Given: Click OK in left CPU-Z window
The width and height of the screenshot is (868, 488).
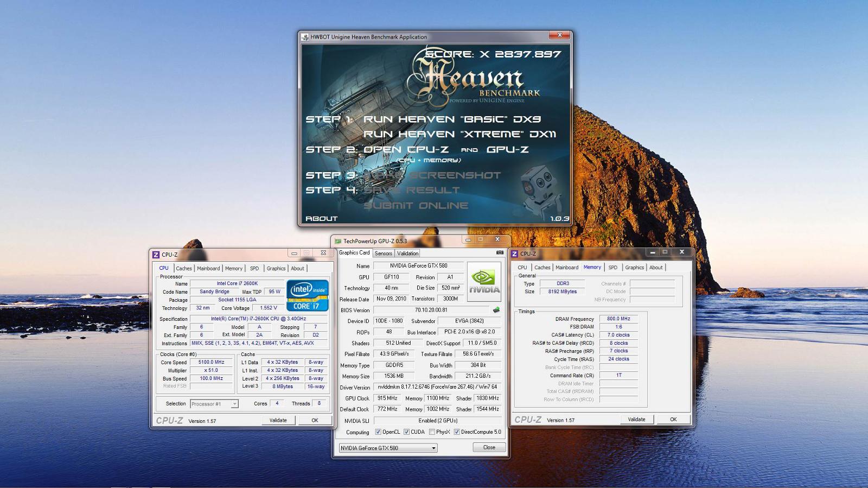Looking at the screenshot, I should click(315, 420).
